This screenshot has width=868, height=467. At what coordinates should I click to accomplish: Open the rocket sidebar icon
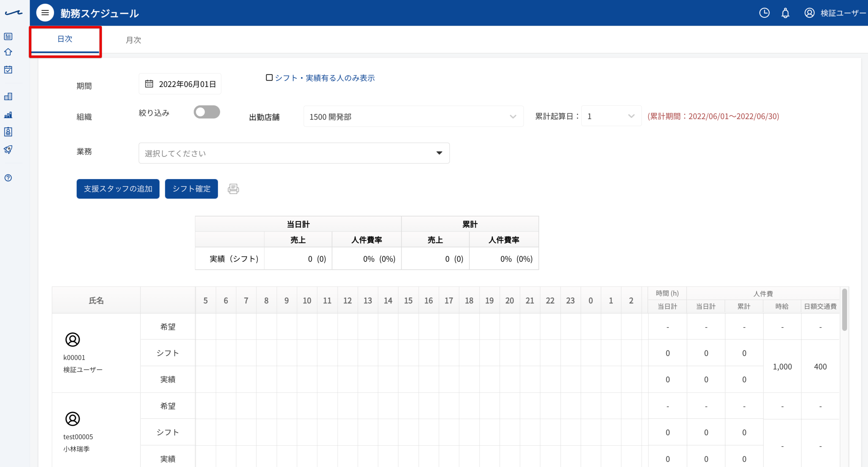point(8,149)
